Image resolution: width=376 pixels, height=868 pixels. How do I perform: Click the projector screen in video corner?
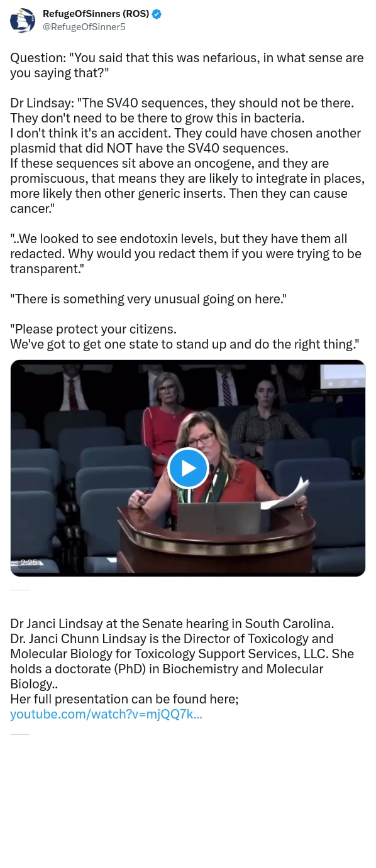(342, 376)
